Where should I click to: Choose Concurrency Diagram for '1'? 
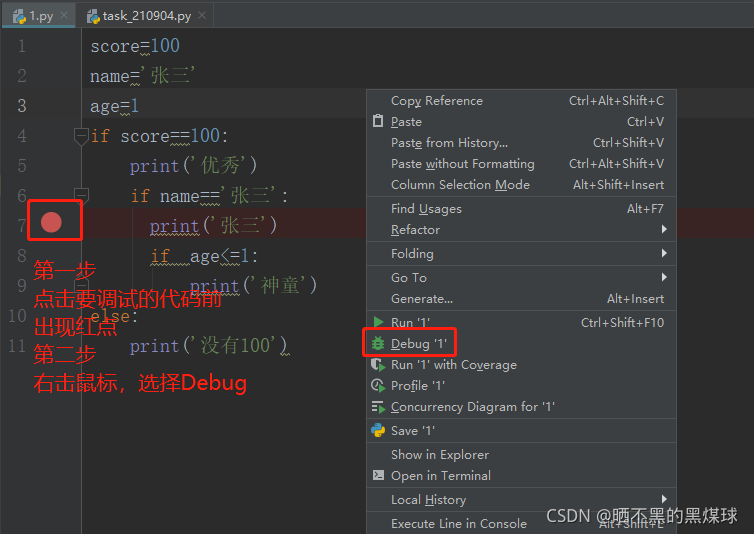click(521, 407)
